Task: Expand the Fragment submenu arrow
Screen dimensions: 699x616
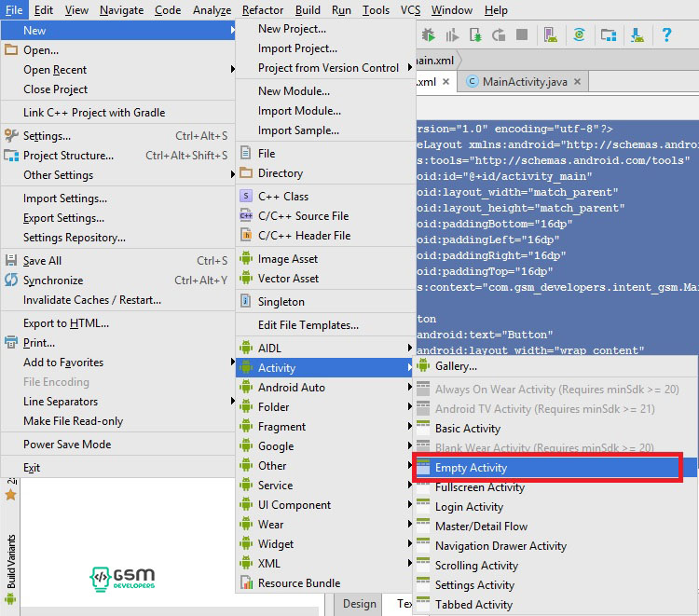Action: tap(410, 426)
